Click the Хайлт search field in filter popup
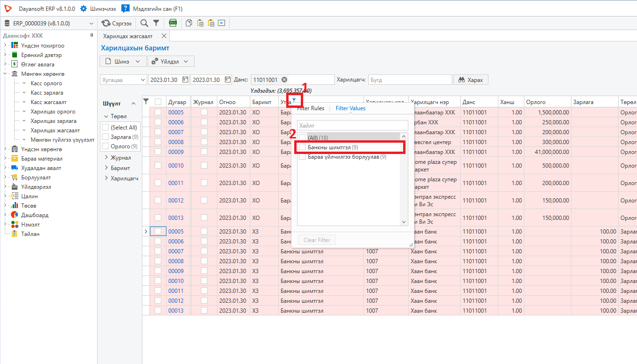637x364 pixels. click(352, 126)
